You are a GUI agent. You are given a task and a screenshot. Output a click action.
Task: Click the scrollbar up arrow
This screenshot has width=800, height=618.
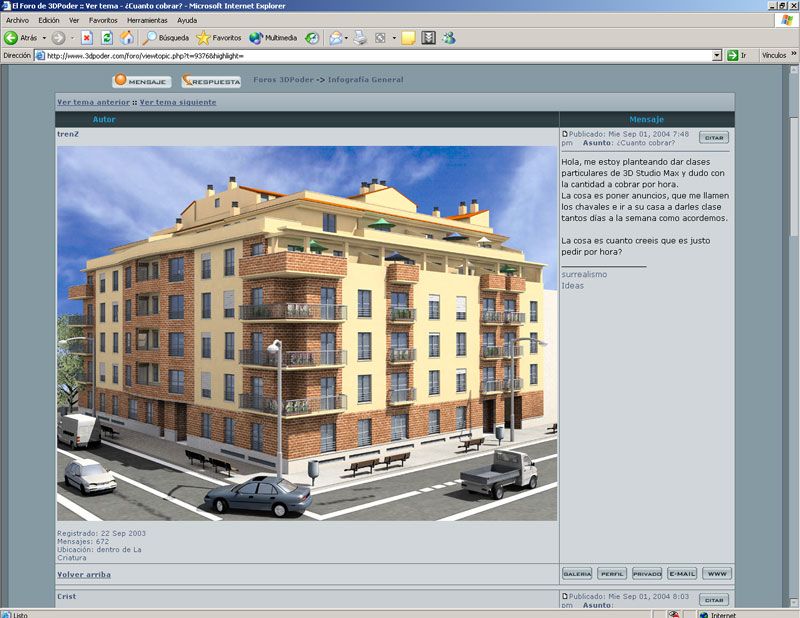(795, 70)
